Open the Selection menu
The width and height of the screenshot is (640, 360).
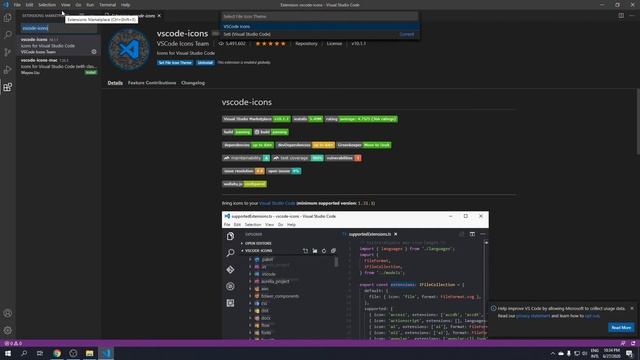point(47,5)
